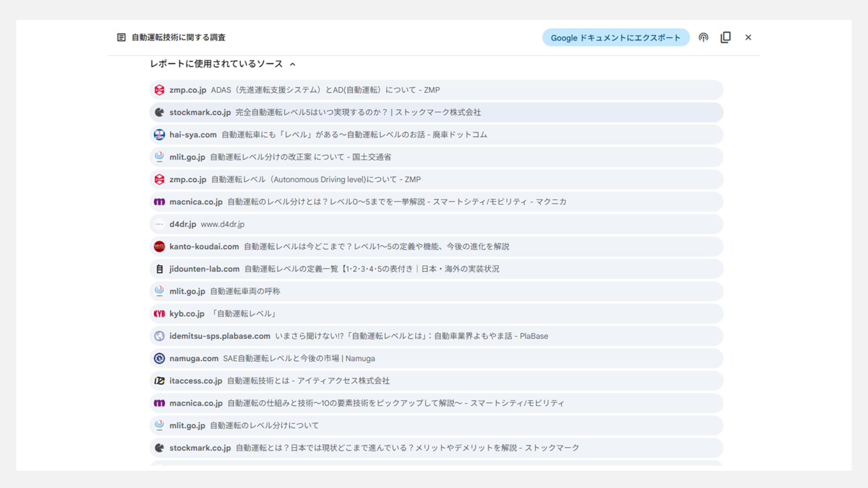This screenshot has height=488, width=868.
Task: Click the d4dr.jp favicon
Action: [x=159, y=224]
